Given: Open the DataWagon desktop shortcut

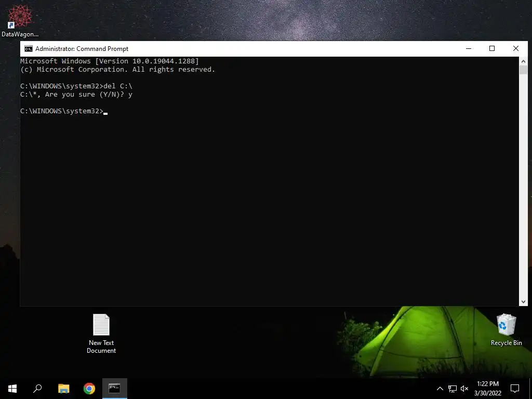Looking at the screenshot, I should click(20, 20).
